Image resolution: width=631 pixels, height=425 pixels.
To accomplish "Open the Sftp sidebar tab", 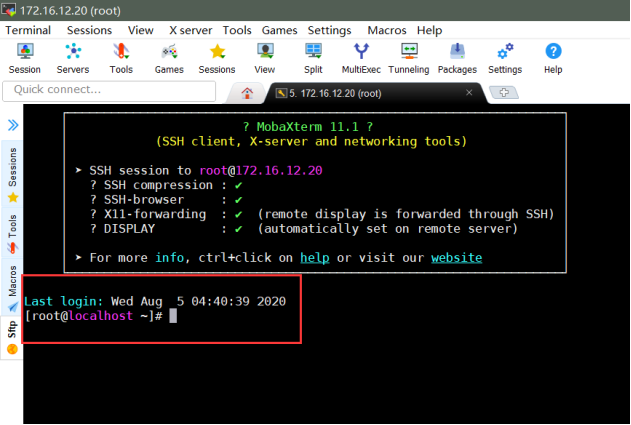I will [x=12, y=337].
